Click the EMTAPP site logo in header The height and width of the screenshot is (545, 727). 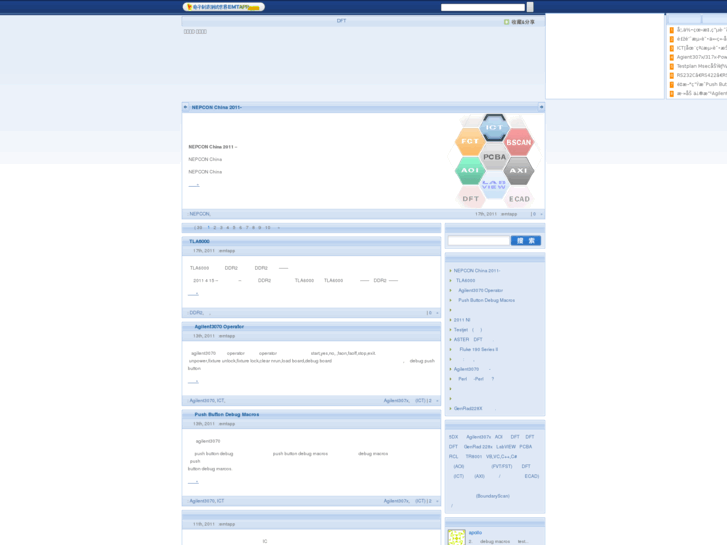click(223, 7)
